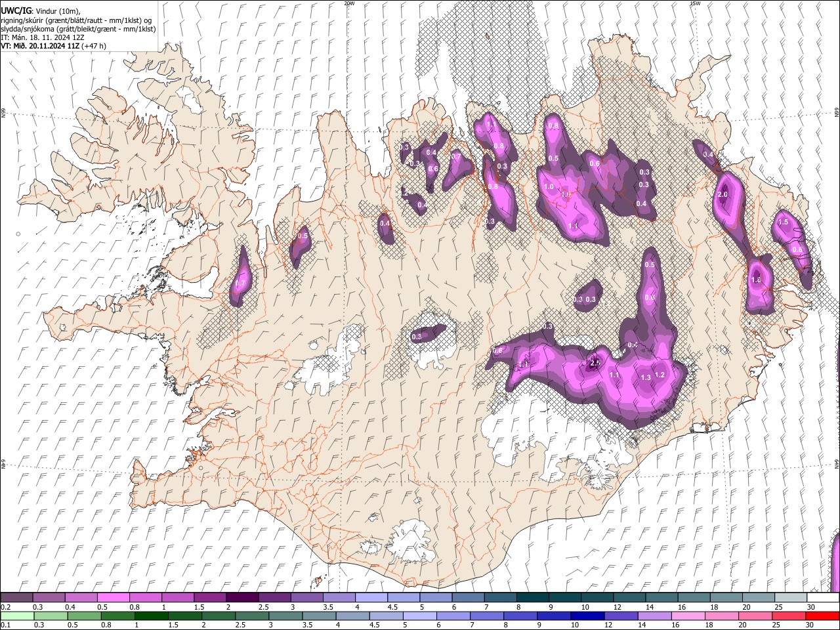840x630 pixels.
Task: Click the '2.5' precipitation value on the map
Action: click(x=596, y=363)
